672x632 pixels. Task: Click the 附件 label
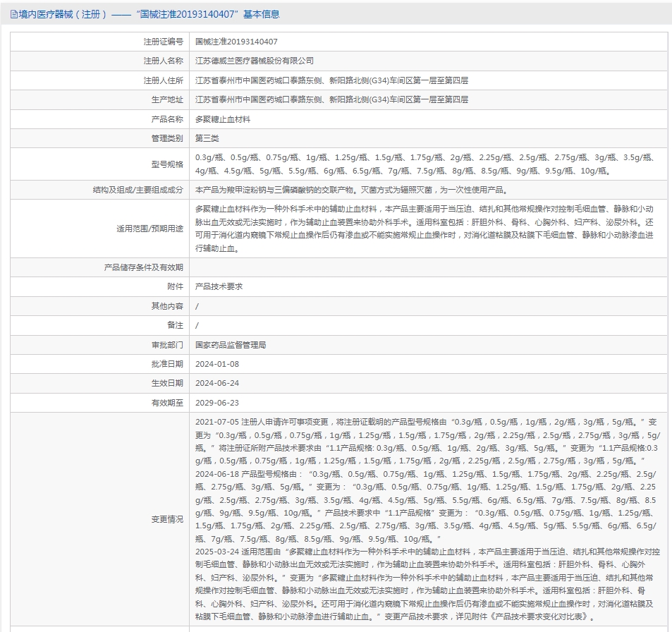click(x=176, y=286)
